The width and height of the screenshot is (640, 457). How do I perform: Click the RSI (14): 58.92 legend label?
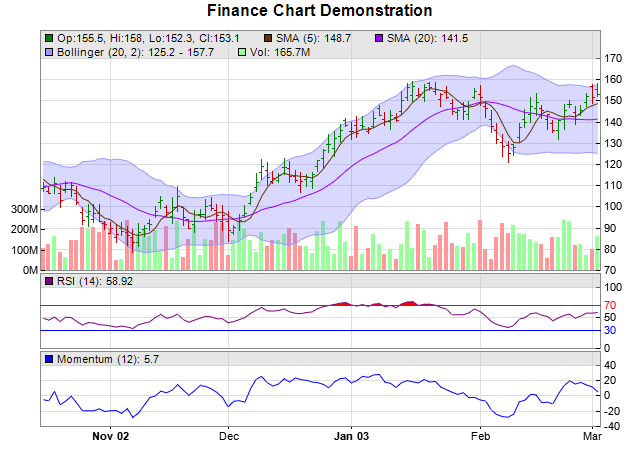pyautogui.click(x=95, y=282)
